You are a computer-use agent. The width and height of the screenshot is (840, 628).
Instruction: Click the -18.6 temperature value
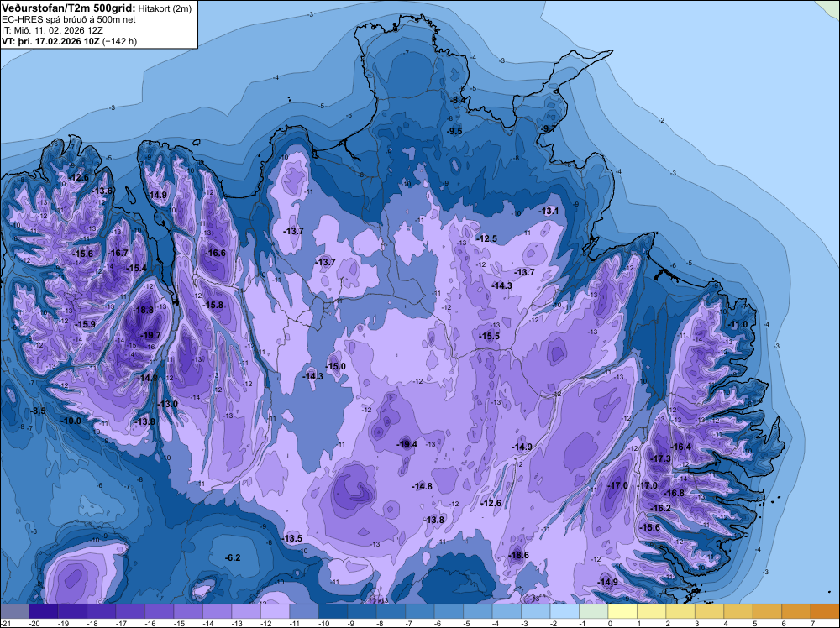tap(518, 555)
